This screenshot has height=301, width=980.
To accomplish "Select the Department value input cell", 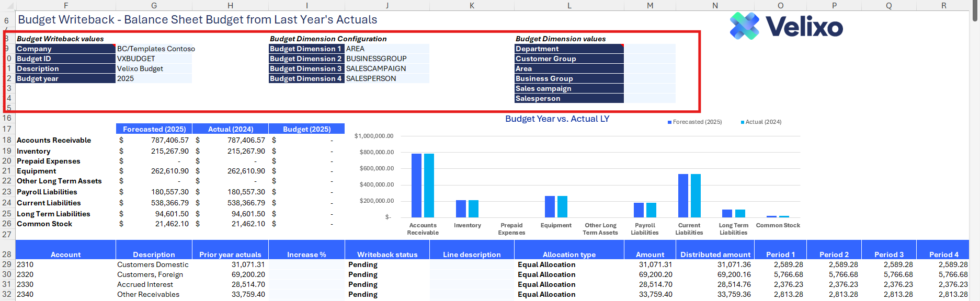I will click(x=649, y=49).
